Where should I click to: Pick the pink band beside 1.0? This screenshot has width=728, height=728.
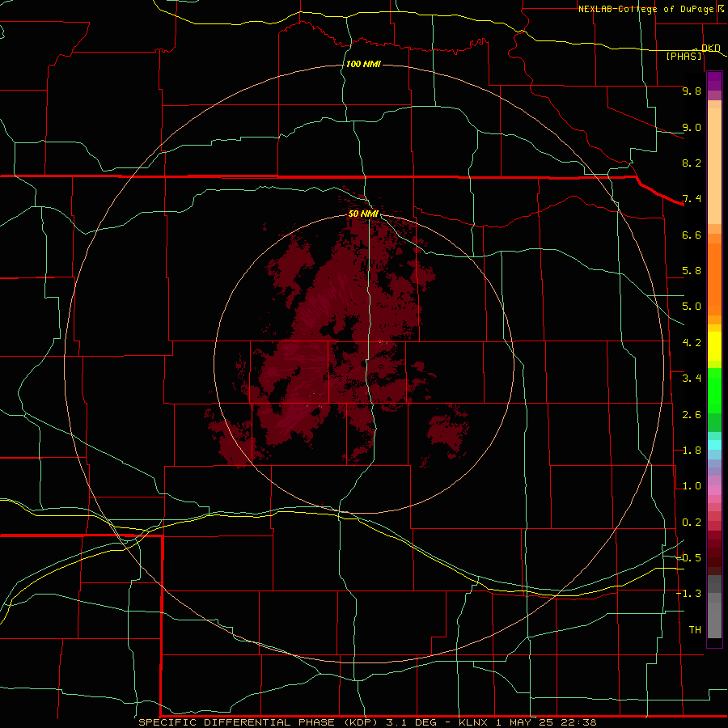point(714,490)
